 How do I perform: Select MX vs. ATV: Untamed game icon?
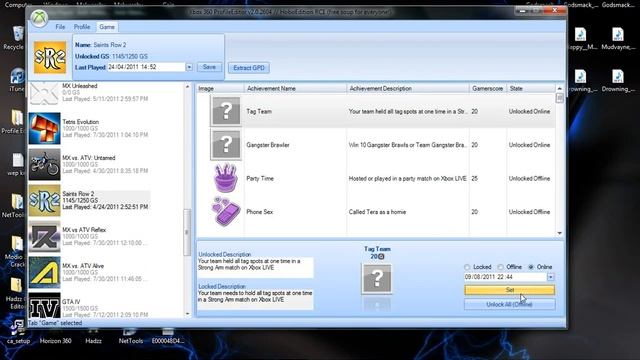[x=44, y=164]
